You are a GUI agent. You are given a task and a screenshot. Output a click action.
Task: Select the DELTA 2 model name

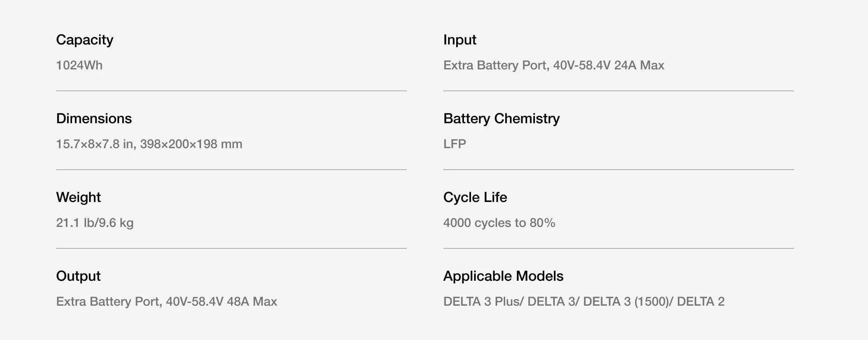tap(700, 301)
